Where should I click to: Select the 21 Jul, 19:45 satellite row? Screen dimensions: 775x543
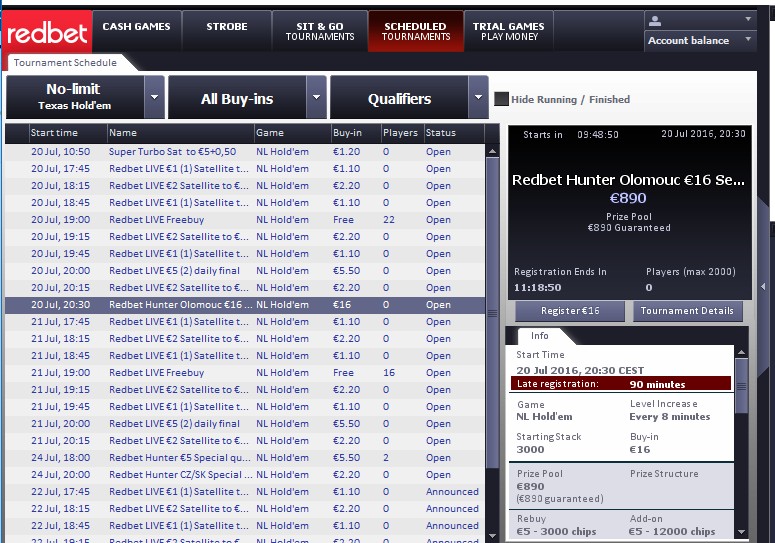pos(245,407)
